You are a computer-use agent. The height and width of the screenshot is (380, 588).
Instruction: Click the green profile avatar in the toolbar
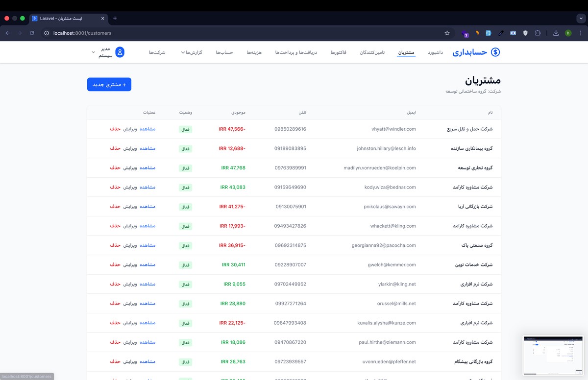click(x=568, y=33)
